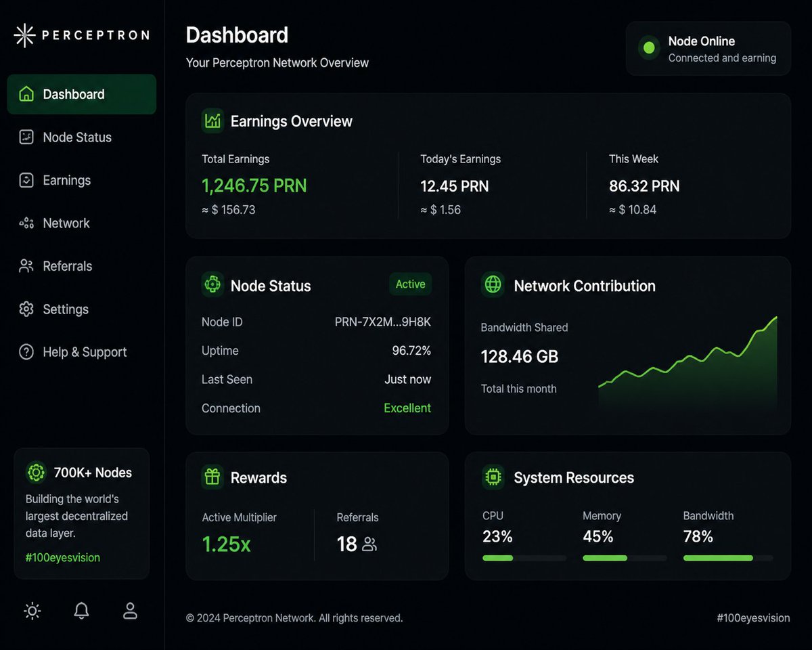This screenshot has width=812, height=650.
Task: Click the System Resources heading
Action: click(x=574, y=477)
